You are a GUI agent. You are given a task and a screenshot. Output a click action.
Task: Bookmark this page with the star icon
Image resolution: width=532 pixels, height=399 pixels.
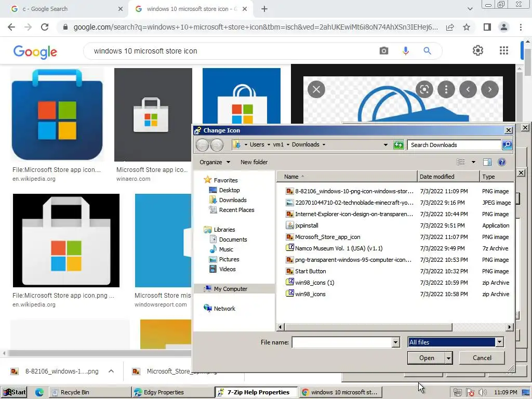(467, 27)
